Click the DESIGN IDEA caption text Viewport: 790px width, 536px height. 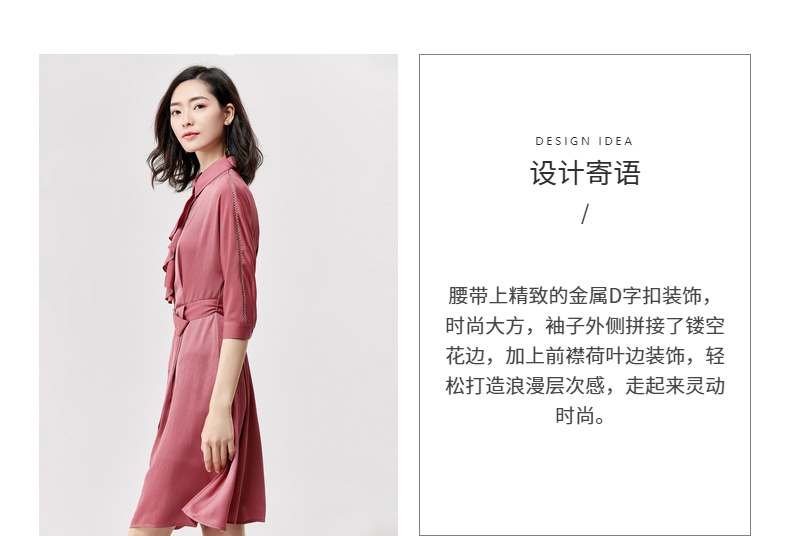pos(584,141)
